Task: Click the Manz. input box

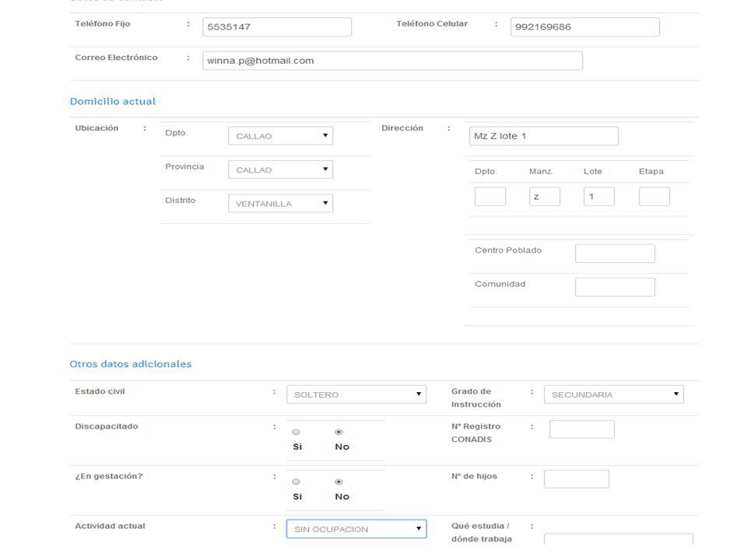Action: pyautogui.click(x=545, y=196)
